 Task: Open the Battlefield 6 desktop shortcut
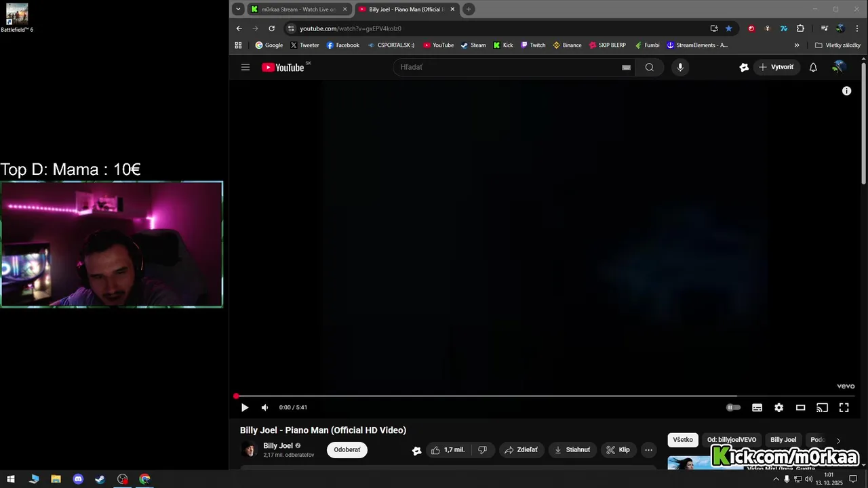coord(16,18)
